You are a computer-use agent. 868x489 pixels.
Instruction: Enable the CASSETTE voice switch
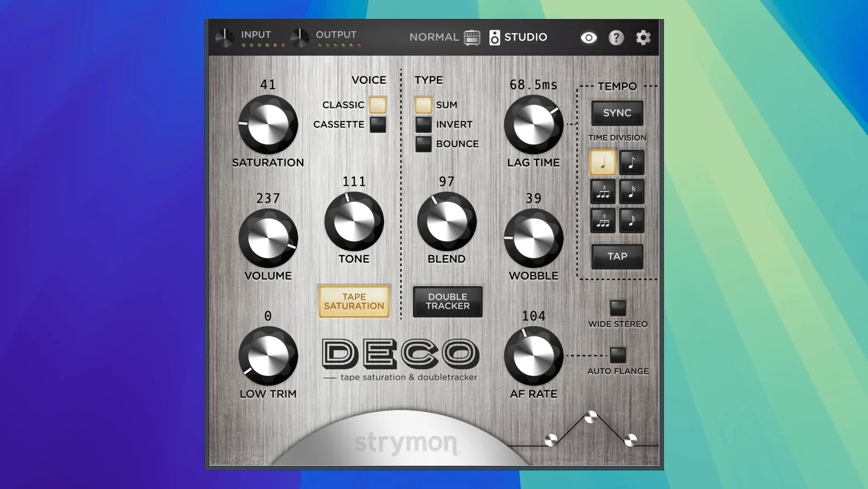pyautogui.click(x=378, y=124)
